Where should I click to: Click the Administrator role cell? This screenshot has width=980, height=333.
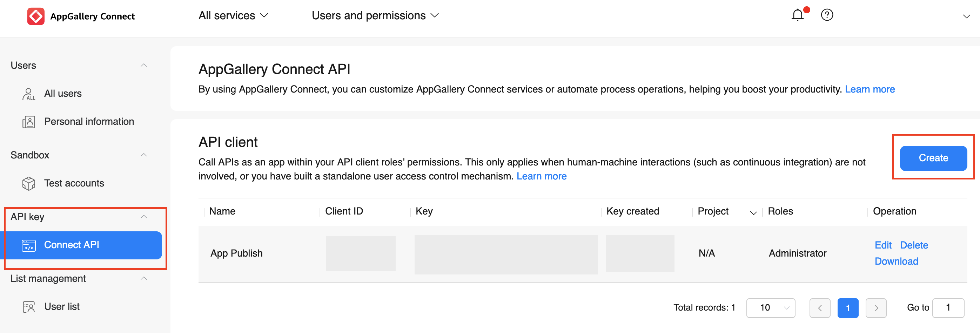pos(797,253)
